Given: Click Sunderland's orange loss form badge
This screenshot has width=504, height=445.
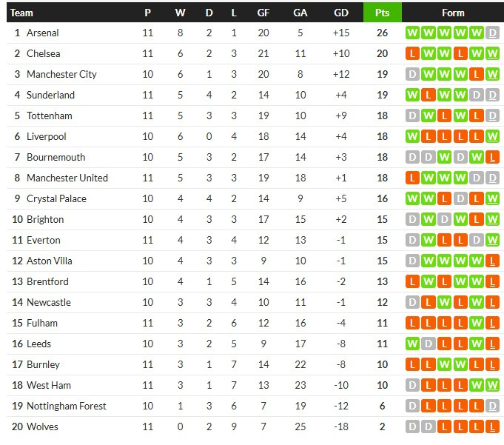Looking at the screenshot, I should (427, 95).
